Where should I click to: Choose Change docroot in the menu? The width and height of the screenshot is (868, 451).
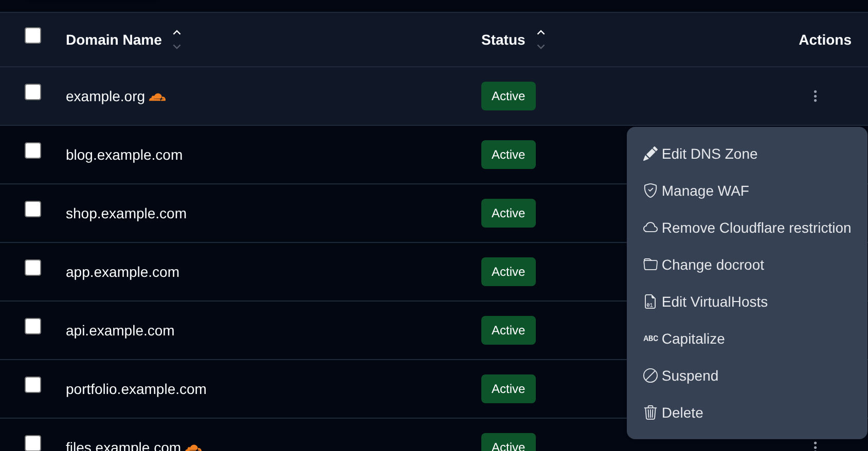tap(747, 265)
